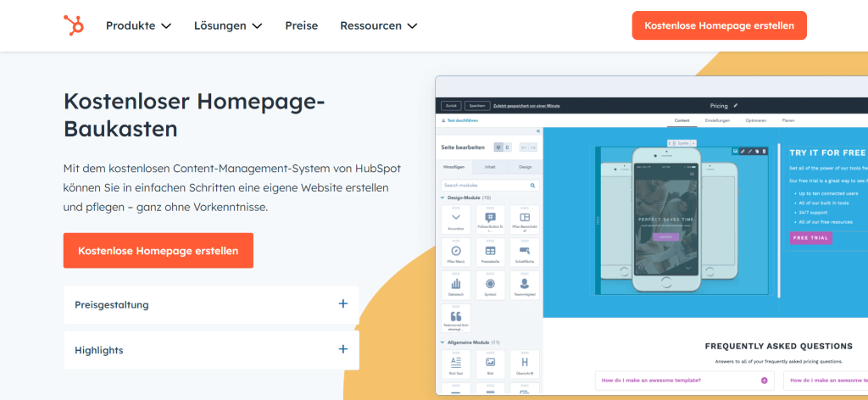
Task: Select the Pillar-Menü compass module icon
Action: click(455, 253)
